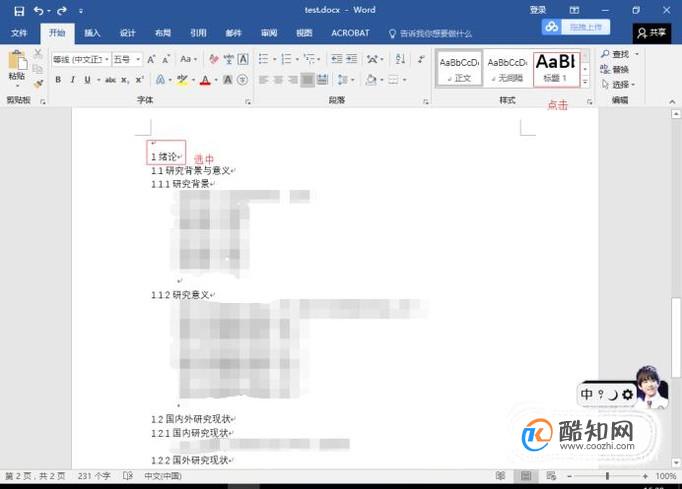Open the numbering list dropdown arrow
Image resolution: width=682 pixels, height=489 pixels.
[297, 59]
